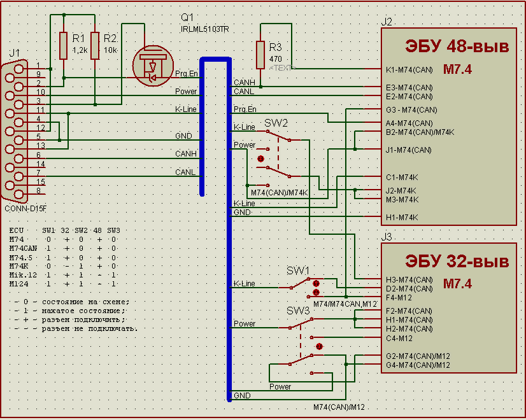Select resistor R3 rated 470

point(260,55)
